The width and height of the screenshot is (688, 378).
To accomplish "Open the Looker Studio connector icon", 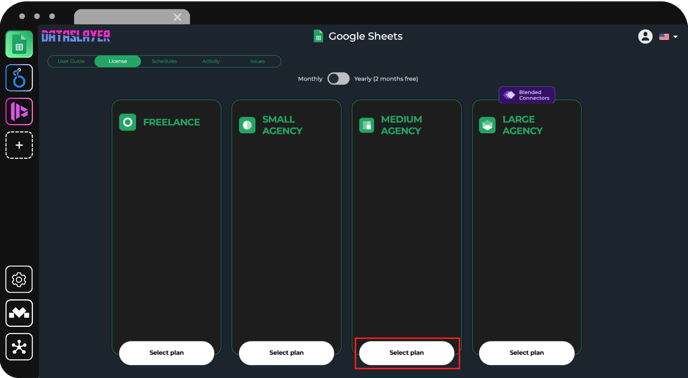I will 19,78.
